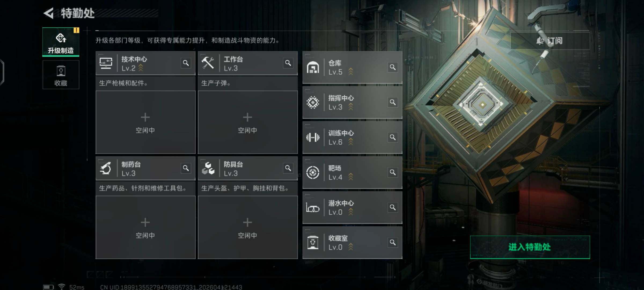Click the back arrow beside 特勤处

49,13
